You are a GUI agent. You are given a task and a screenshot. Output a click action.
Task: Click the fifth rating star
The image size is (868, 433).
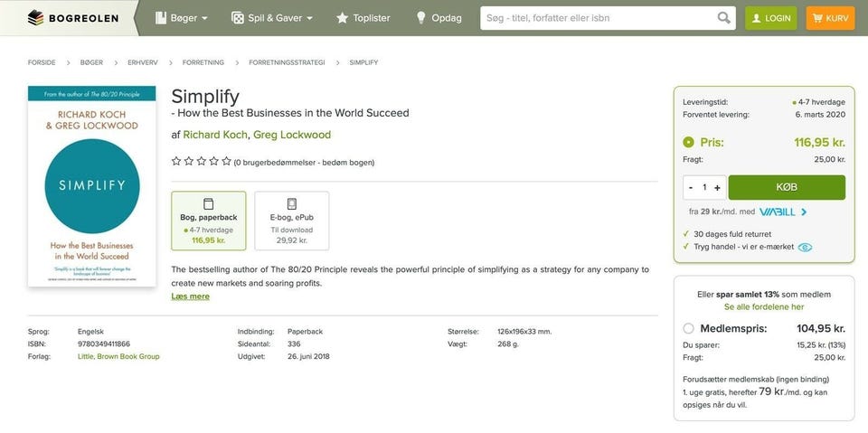click(226, 162)
